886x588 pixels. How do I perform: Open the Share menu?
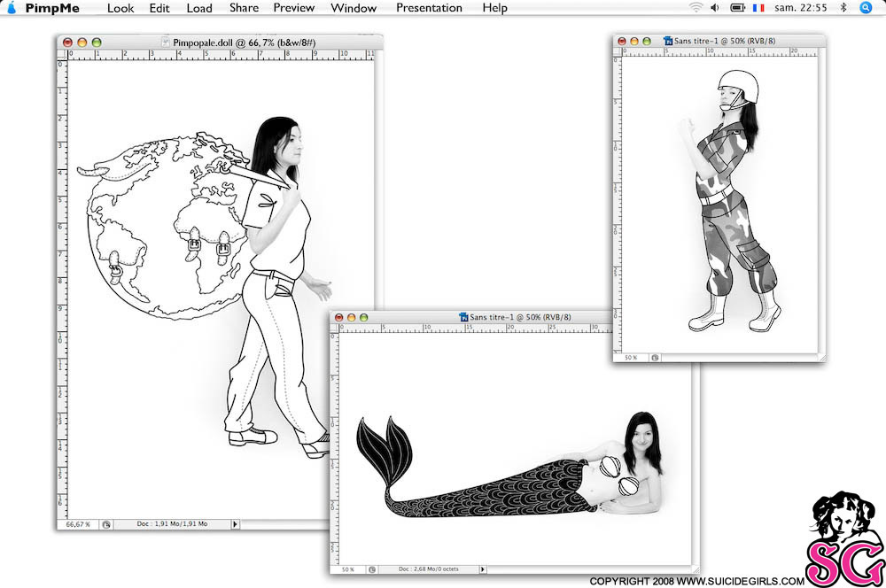coord(244,8)
